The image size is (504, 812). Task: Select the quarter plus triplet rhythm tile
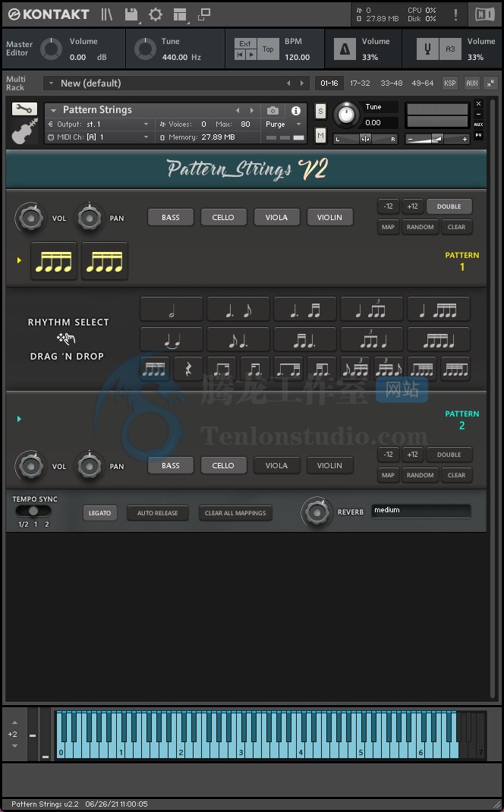[371, 310]
